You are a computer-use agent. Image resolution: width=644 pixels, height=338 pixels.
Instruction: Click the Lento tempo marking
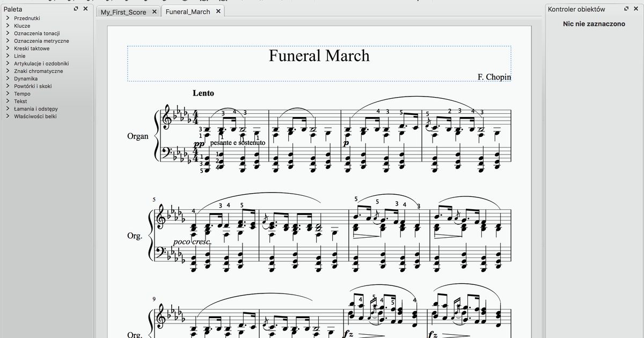[203, 93]
